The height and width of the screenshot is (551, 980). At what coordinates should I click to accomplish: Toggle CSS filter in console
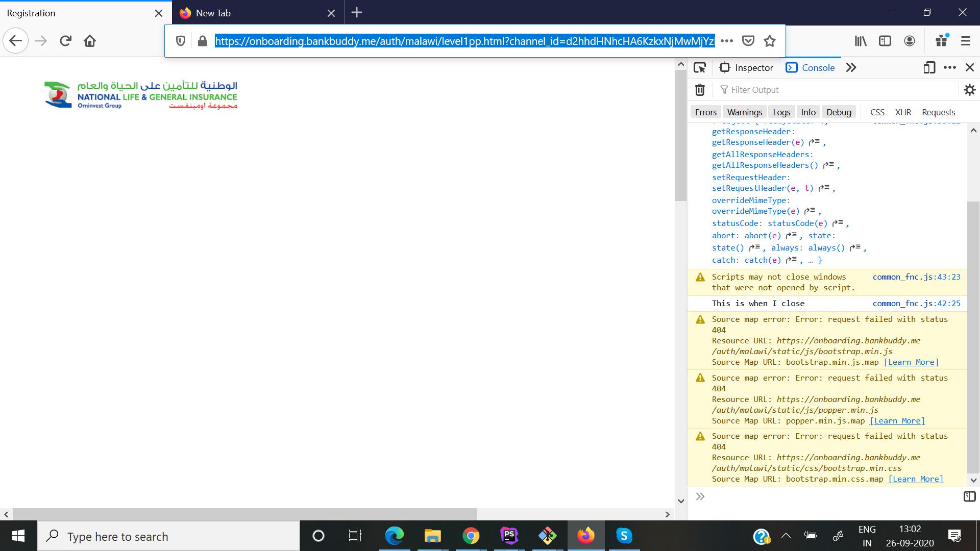[877, 112]
